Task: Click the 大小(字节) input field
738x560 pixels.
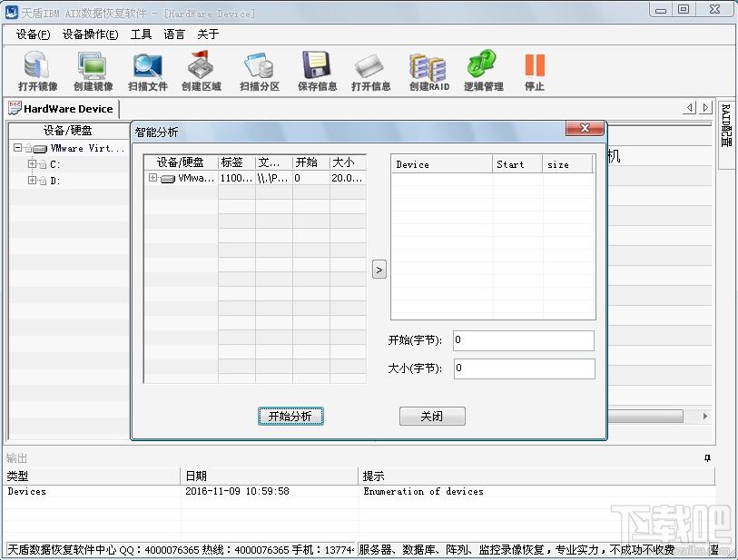Action: pyautogui.click(x=524, y=368)
